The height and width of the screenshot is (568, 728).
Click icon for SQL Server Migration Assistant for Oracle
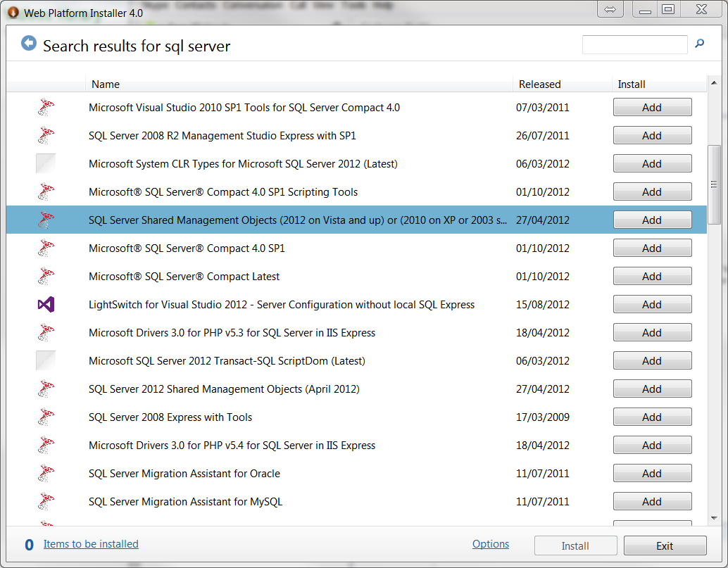(46, 474)
